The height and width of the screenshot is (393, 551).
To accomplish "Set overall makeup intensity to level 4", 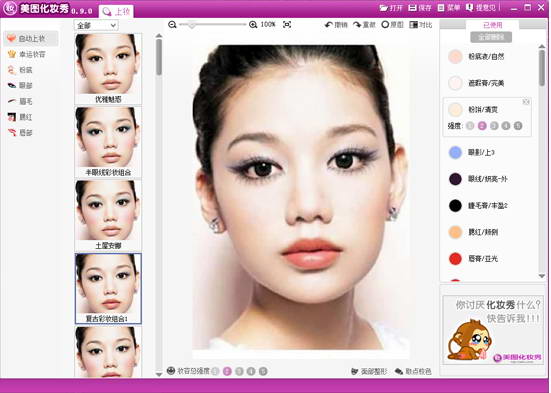I will coord(251,371).
